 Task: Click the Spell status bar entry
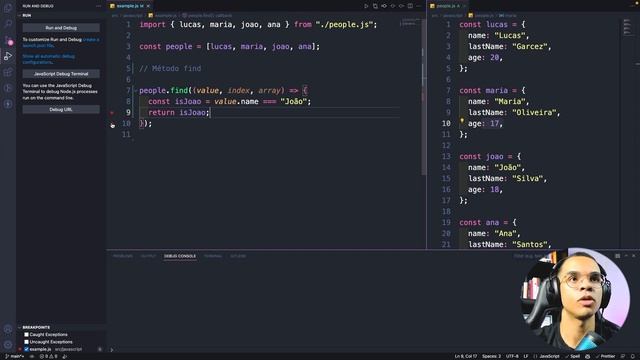tap(573, 356)
